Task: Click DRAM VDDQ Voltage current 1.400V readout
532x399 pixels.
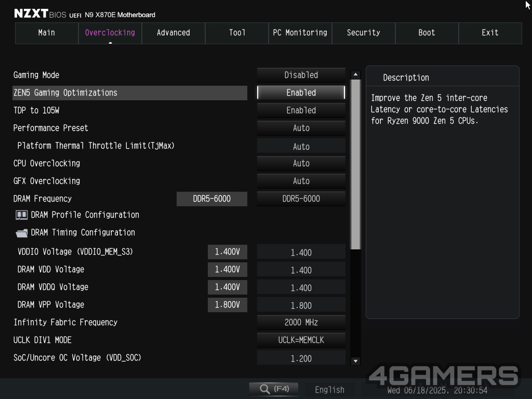Action: pyautogui.click(x=228, y=287)
